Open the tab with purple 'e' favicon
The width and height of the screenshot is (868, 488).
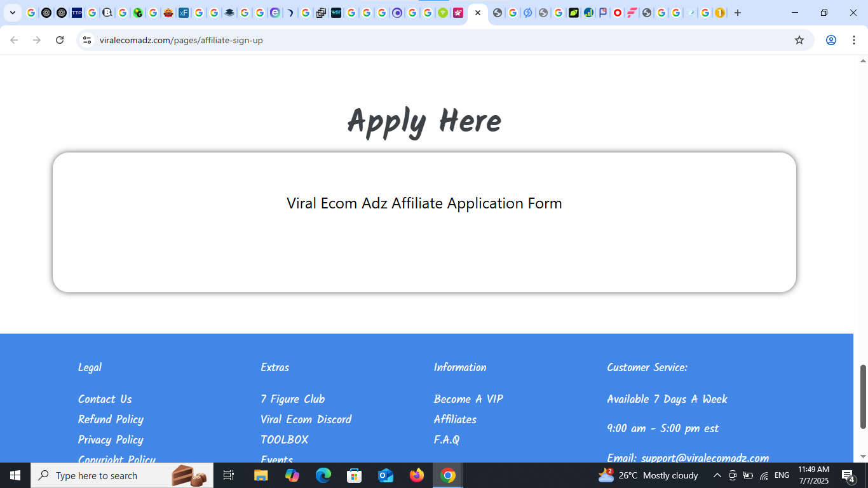[275, 13]
